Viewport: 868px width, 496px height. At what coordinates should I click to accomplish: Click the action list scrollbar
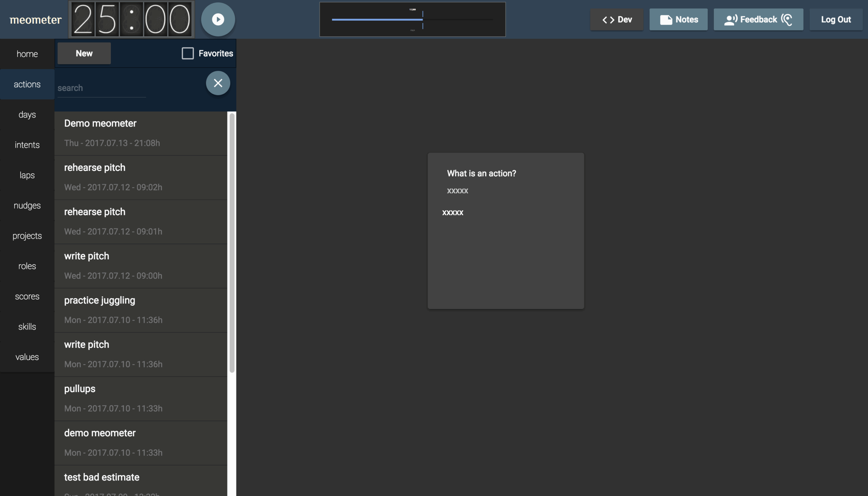[x=232, y=242]
